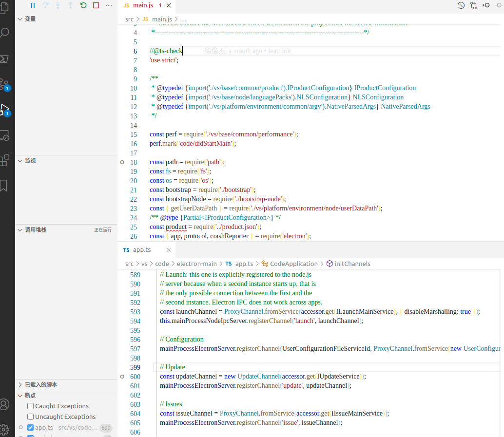Select app.ts breakpoint entry in list
The height and width of the screenshot is (437, 504).
(x=66, y=428)
